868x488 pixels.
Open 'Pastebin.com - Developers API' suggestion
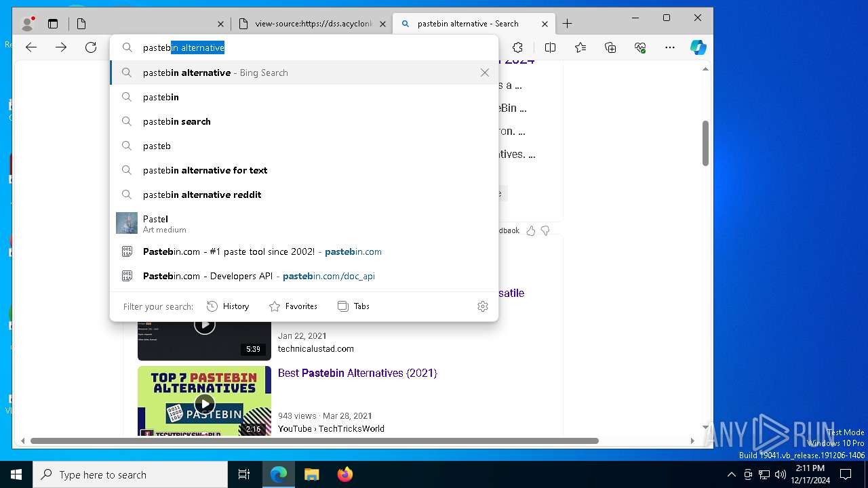point(304,276)
